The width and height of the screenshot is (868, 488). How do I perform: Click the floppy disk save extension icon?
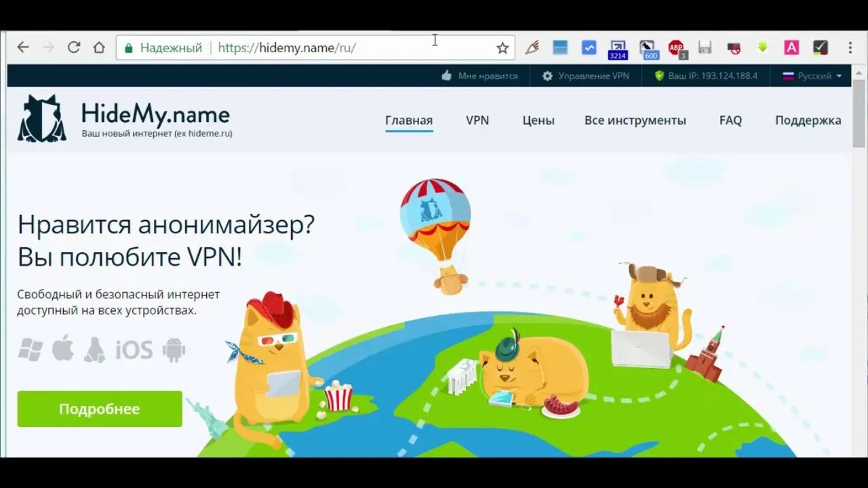(705, 47)
